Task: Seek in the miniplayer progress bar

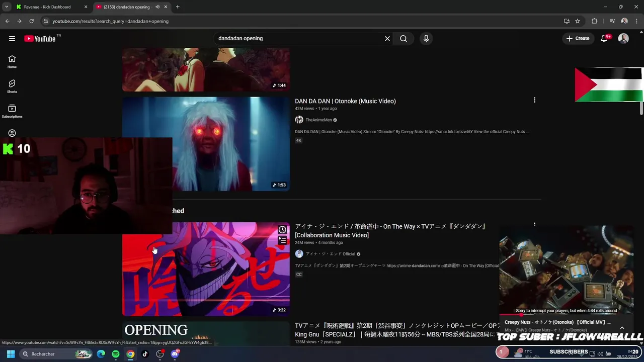Action: pyautogui.click(x=566, y=315)
